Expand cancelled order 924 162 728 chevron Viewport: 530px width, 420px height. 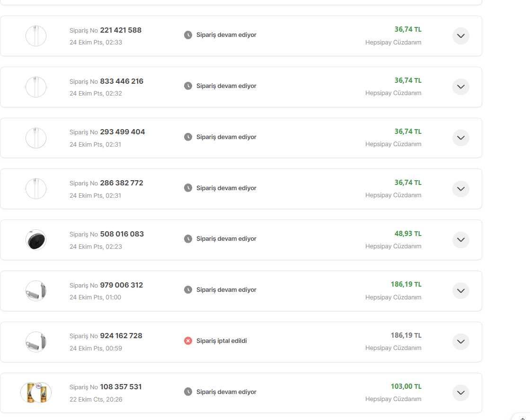[460, 341]
